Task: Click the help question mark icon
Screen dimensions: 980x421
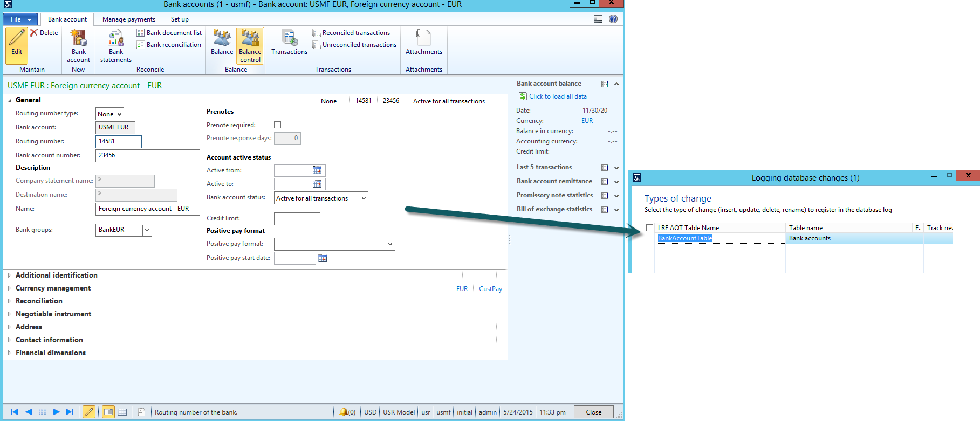Action: point(613,19)
